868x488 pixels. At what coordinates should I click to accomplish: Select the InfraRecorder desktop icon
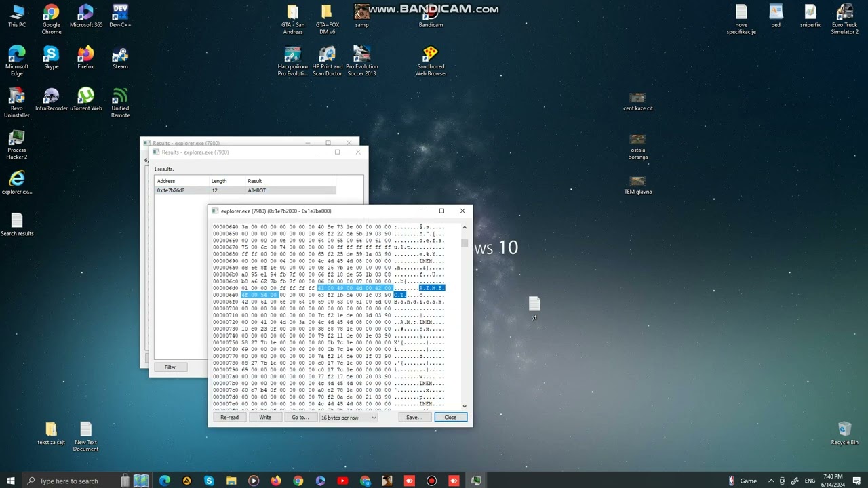pyautogui.click(x=52, y=100)
